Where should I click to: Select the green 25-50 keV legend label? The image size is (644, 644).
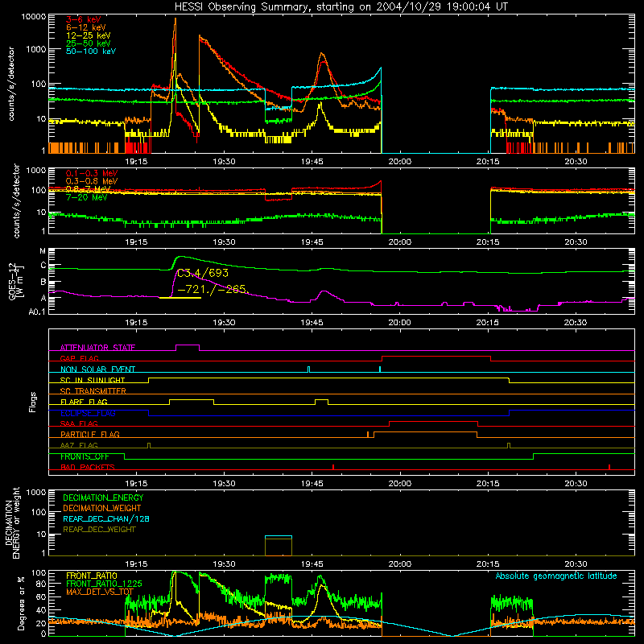[89, 43]
